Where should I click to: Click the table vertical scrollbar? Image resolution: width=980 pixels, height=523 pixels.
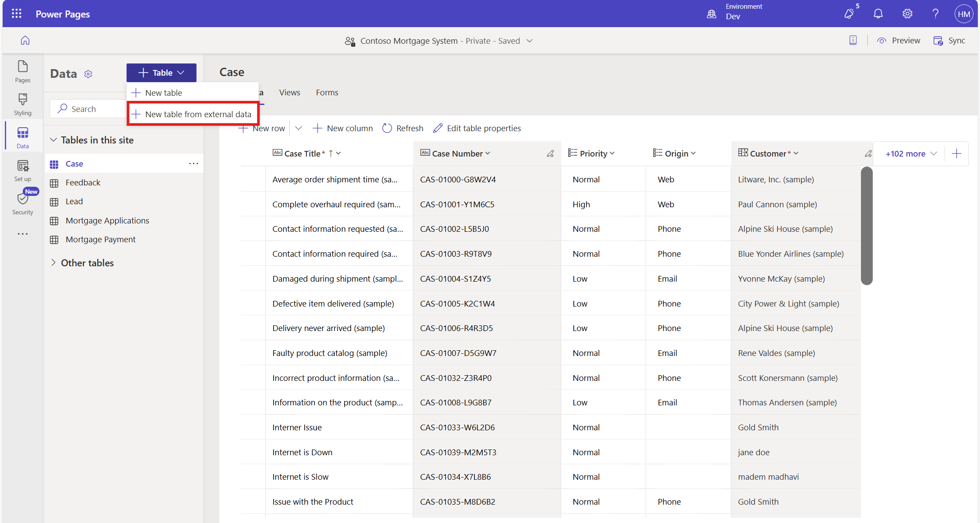pos(866,226)
